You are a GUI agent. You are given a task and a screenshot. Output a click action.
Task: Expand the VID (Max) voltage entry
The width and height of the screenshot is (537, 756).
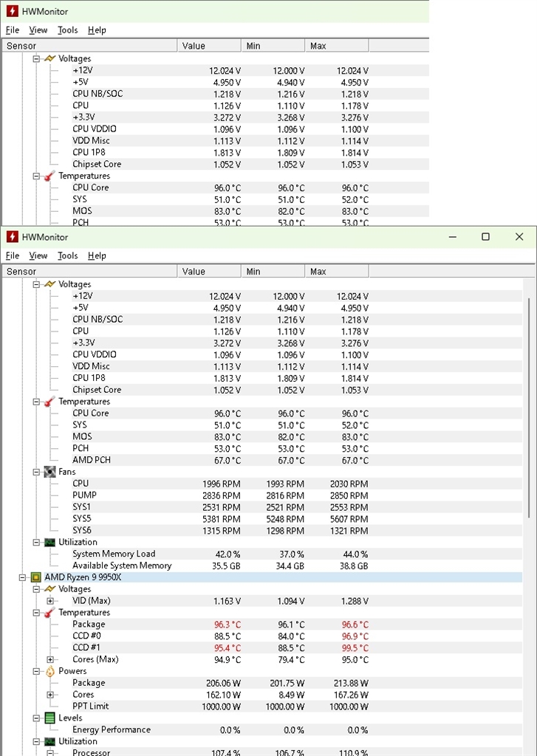(50, 601)
